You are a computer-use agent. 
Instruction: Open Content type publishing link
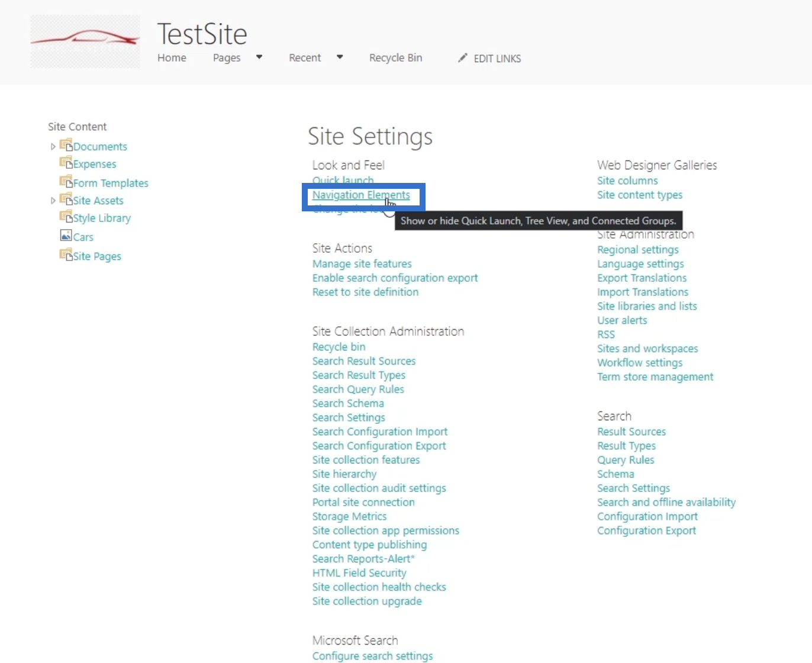tap(370, 545)
